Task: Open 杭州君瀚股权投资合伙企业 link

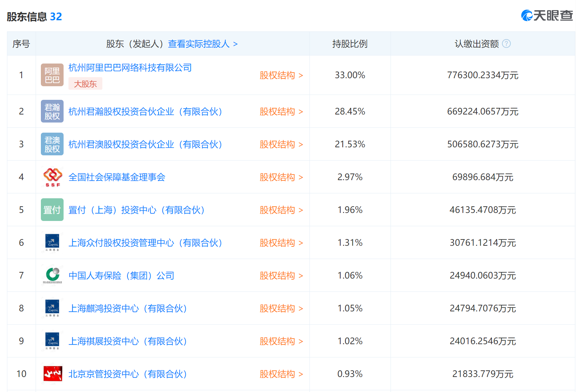Action: (x=145, y=112)
